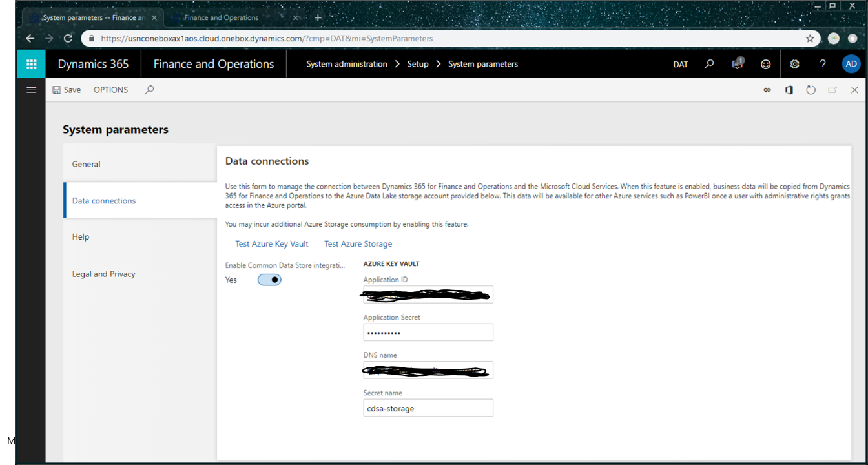Click the Test Azure Storage link
Viewport: 868px width, 465px height.
[358, 243]
